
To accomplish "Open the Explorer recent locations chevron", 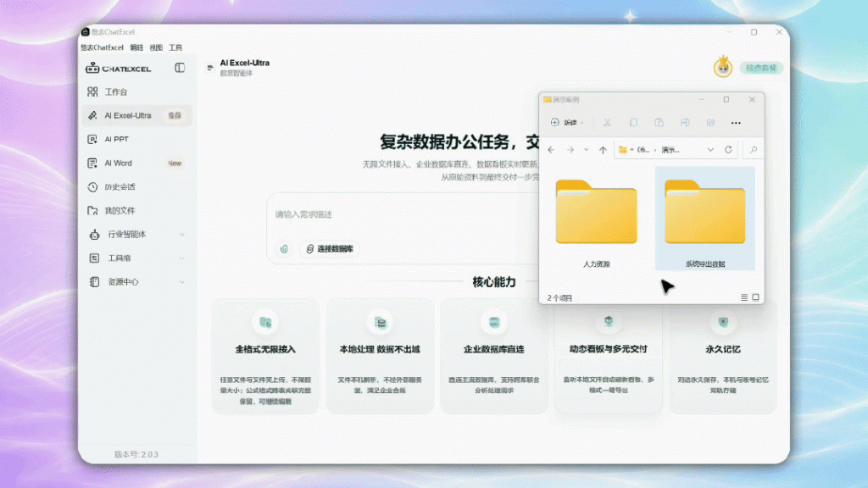I will point(587,150).
